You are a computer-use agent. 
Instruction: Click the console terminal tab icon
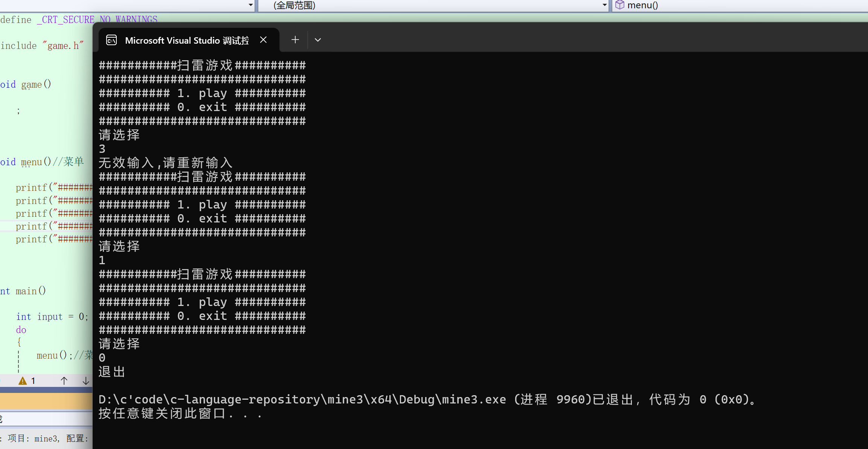coord(111,40)
